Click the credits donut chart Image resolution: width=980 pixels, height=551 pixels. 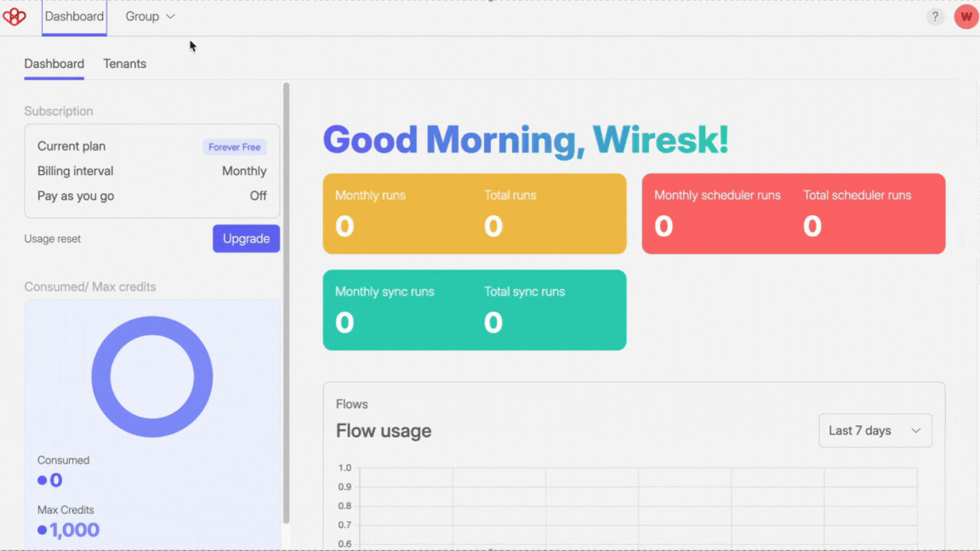152,377
